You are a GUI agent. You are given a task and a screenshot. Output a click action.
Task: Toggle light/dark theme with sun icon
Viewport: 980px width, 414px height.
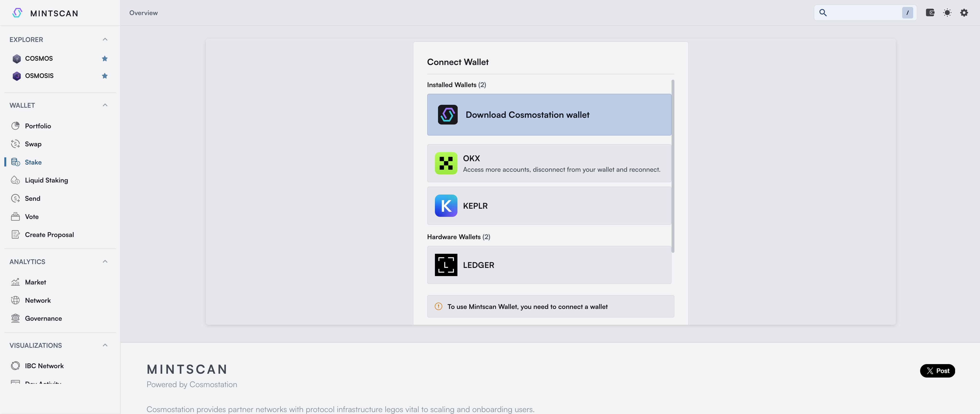tap(947, 12)
